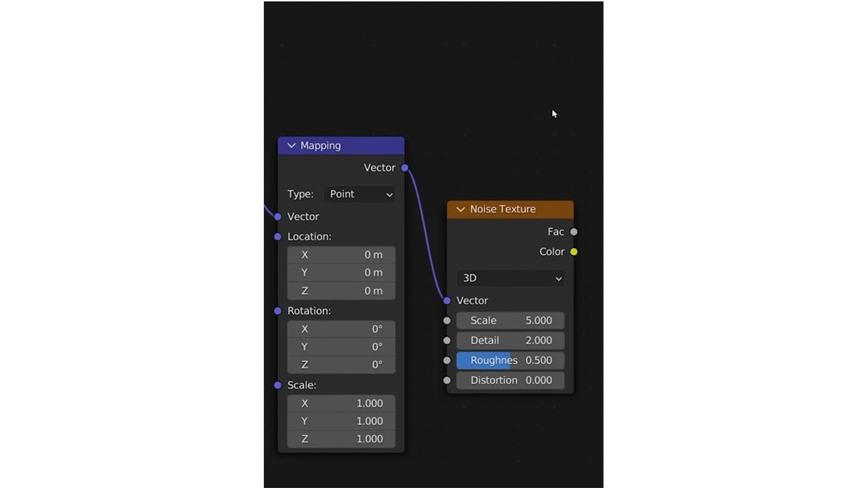Click the Roughness slider in Noise Texture
This screenshot has height=488, width=868.
(x=510, y=361)
